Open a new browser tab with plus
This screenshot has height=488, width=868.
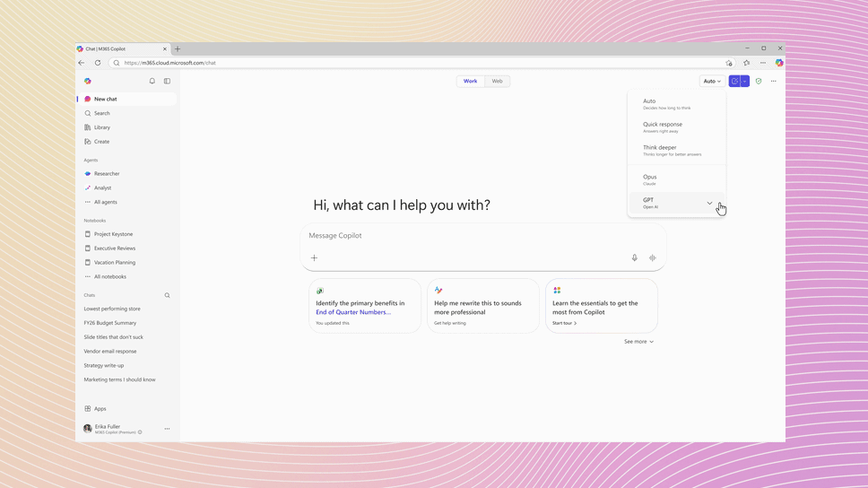[x=178, y=48]
